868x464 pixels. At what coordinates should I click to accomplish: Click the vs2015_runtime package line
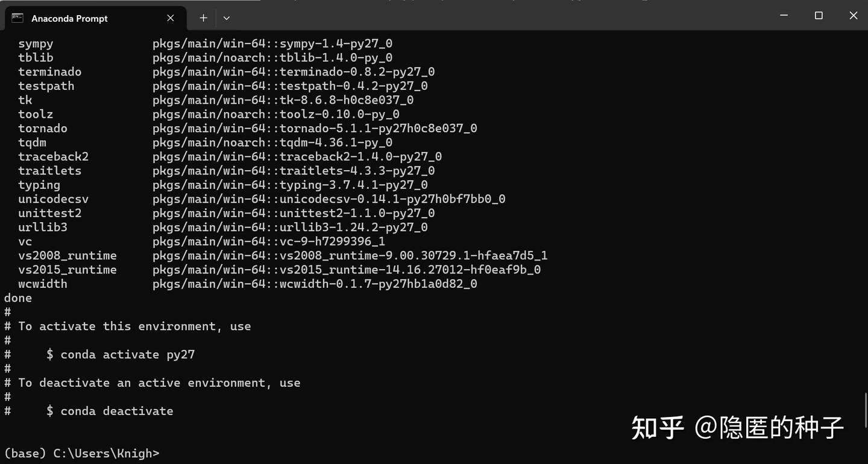point(68,270)
